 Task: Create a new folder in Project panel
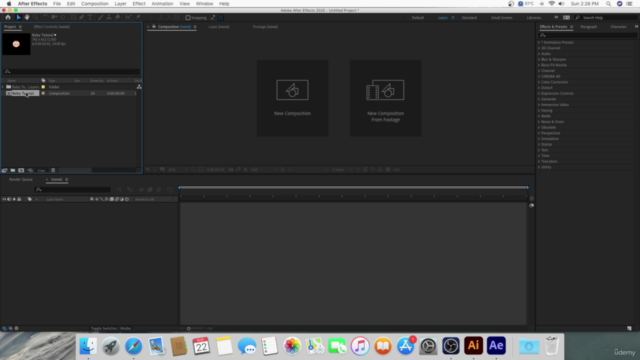click(x=13, y=170)
